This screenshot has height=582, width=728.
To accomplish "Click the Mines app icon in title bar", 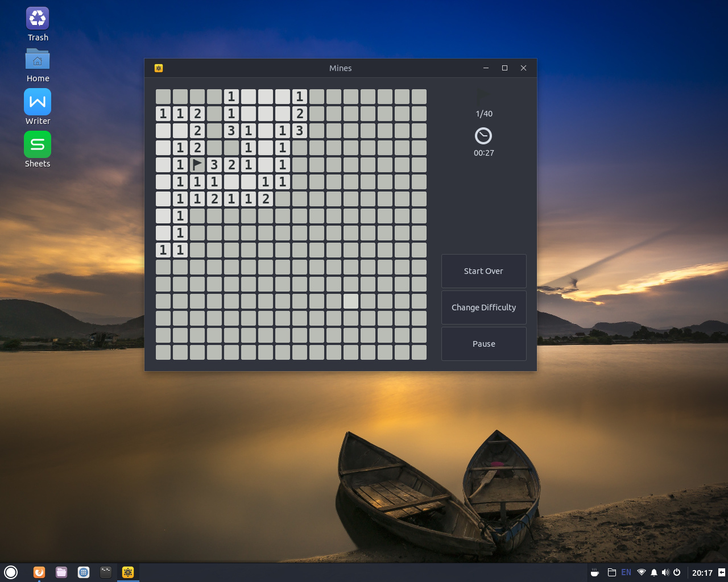I will 159,68.
